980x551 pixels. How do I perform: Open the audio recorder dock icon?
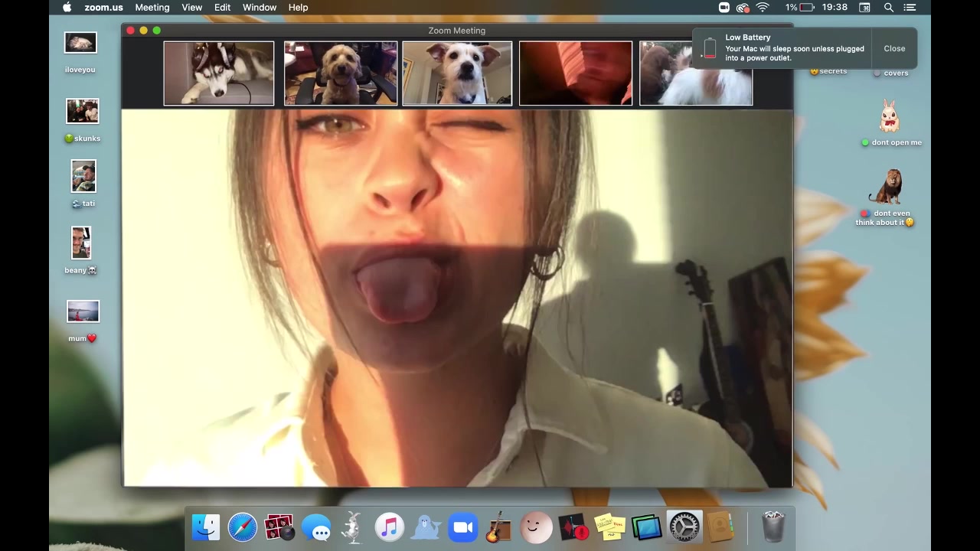[x=573, y=527]
